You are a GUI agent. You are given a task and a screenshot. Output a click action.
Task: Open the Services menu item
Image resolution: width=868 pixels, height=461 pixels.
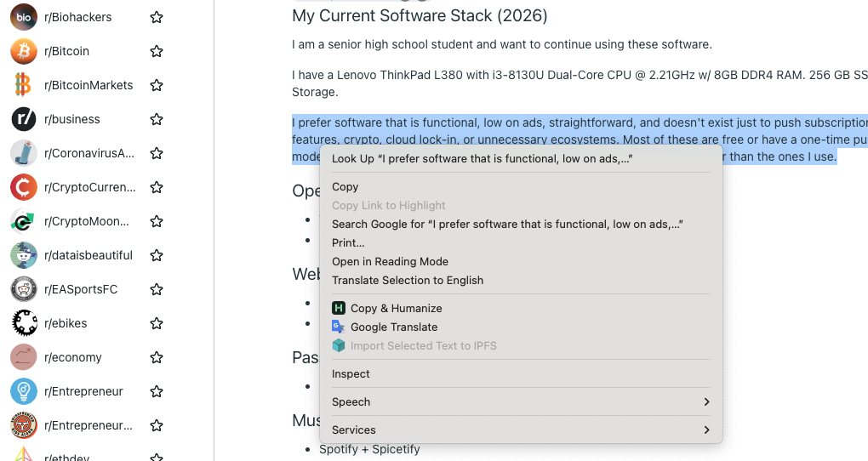click(521, 430)
